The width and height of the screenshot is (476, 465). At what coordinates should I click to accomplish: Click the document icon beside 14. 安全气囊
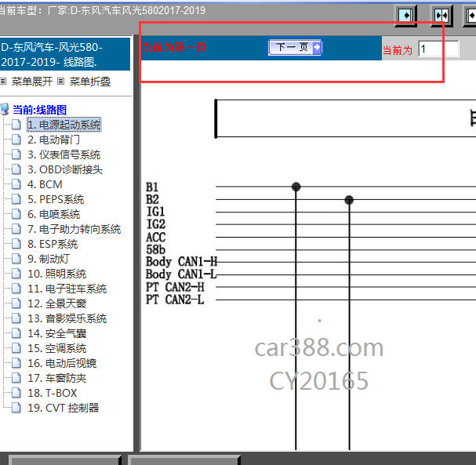coord(16,333)
